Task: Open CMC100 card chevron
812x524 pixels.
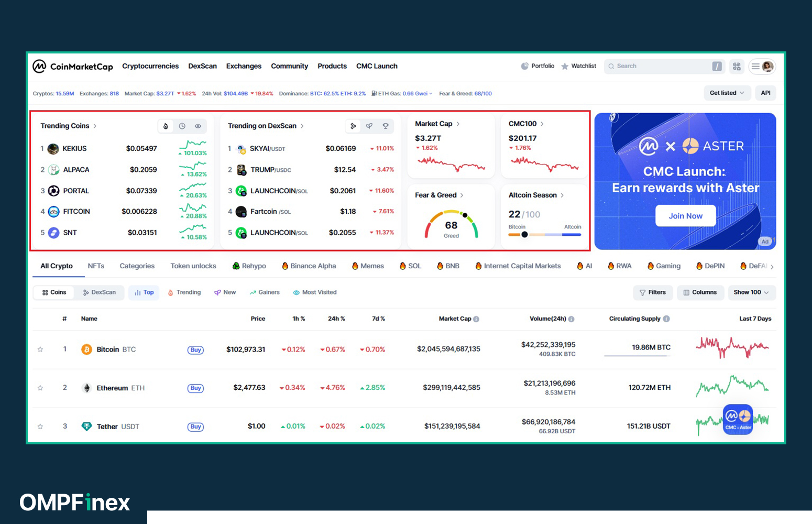Action: [542, 124]
